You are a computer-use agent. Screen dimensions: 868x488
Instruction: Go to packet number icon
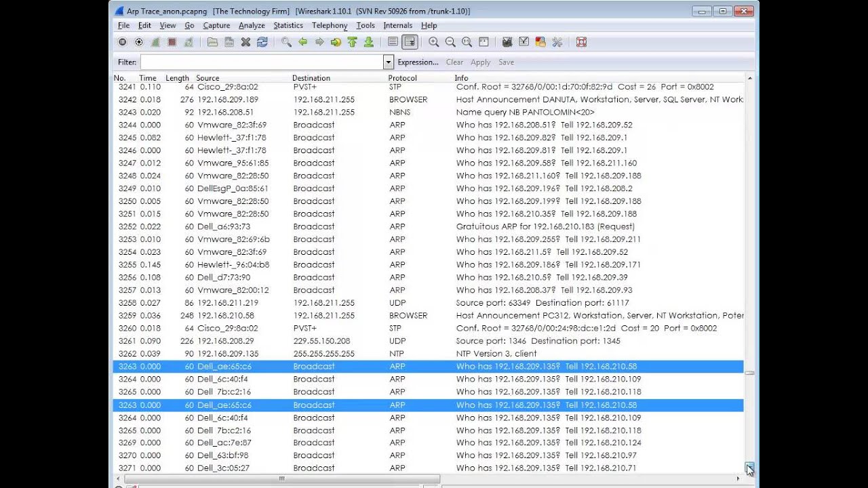click(x=336, y=42)
